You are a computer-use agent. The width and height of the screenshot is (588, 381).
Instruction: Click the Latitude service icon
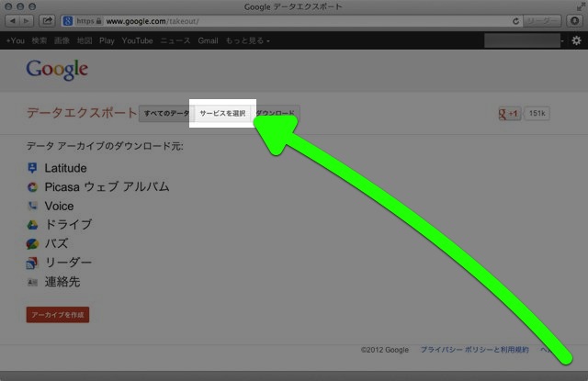[x=32, y=168]
